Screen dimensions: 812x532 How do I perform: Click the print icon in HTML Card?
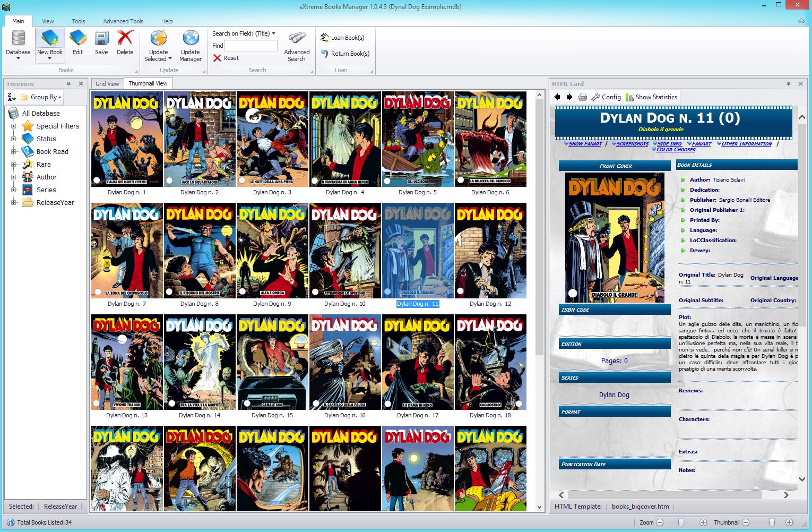pyautogui.click(x=583, y=97)
